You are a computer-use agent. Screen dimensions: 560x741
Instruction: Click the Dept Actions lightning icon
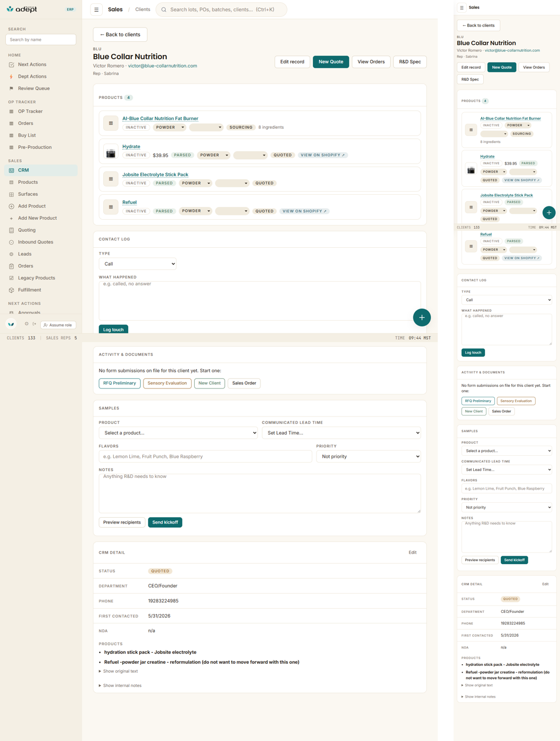[x=11, y=77]
